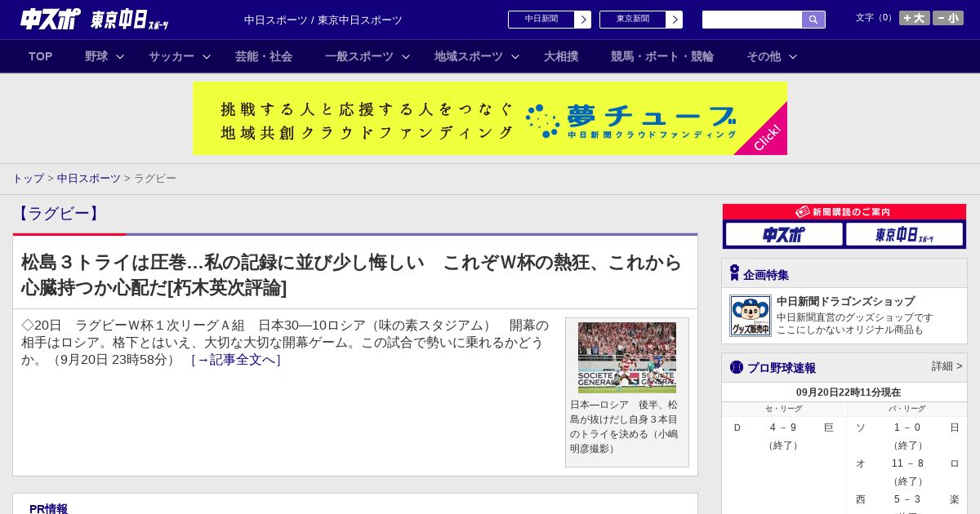Click 中スポ subscription banner button
Screen dimensions: 980x514
pyautogui.click(x=784, y=235)
